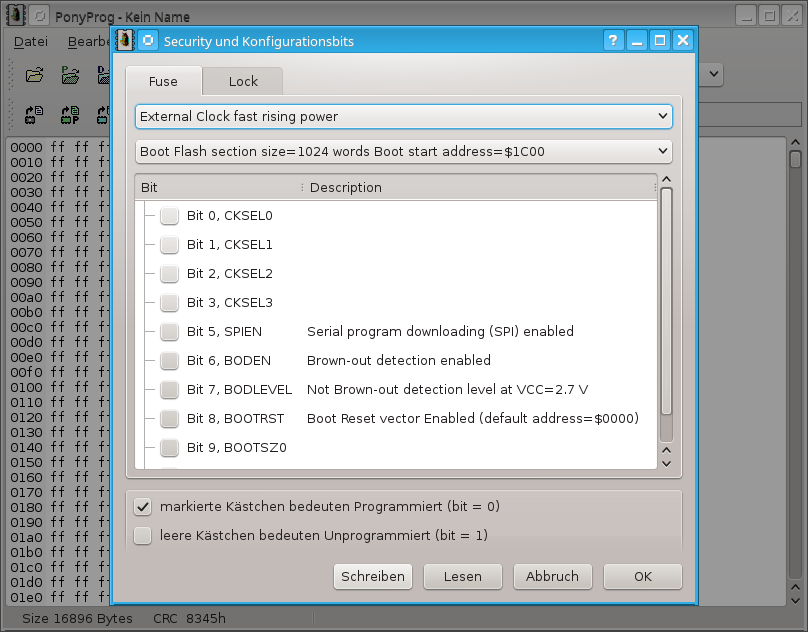Viewport: 808px width, 632px height.
Task: Toggle Bit 7, BODLEVEL checkbox
Action: click(169, 389)
